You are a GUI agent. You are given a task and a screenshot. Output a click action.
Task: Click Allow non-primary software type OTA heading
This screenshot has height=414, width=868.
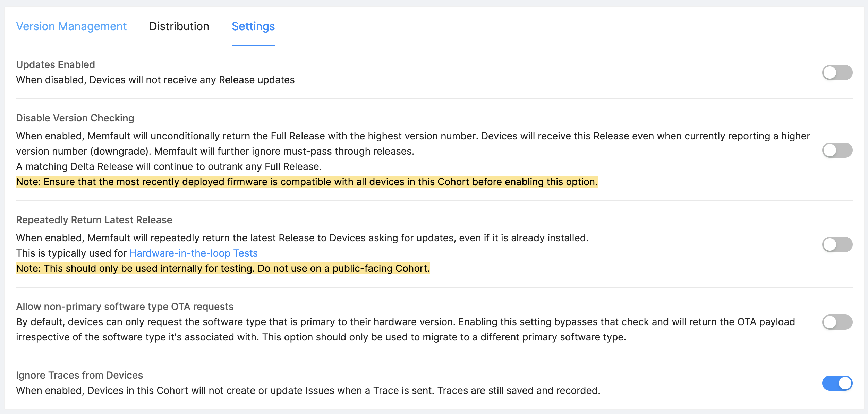pos(125,307)
